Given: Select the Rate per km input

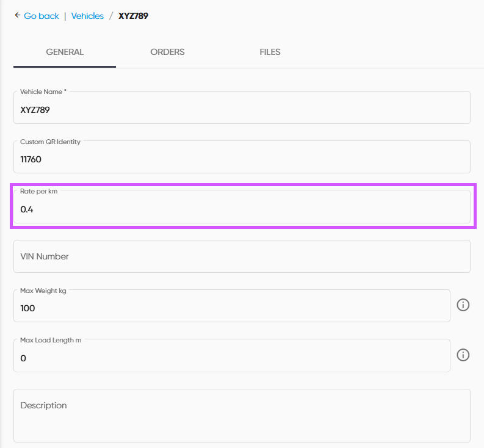Looking at the screenshot, I should [x=242, y=209].
